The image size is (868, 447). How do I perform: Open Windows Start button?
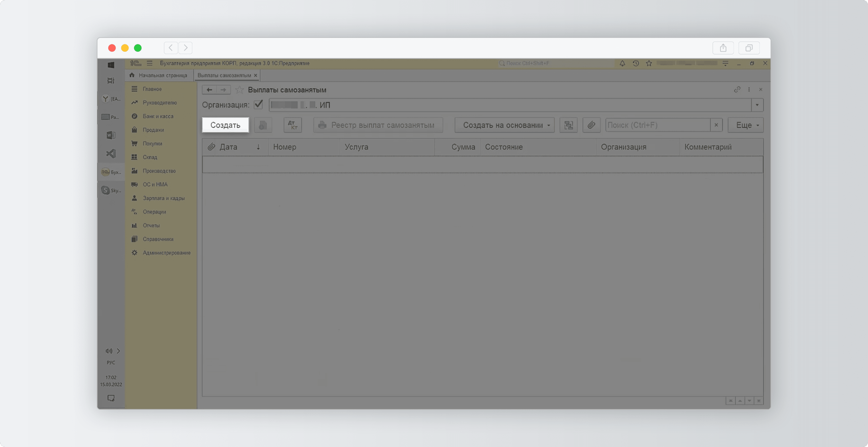pyautogui.click(x=111, y=65)
